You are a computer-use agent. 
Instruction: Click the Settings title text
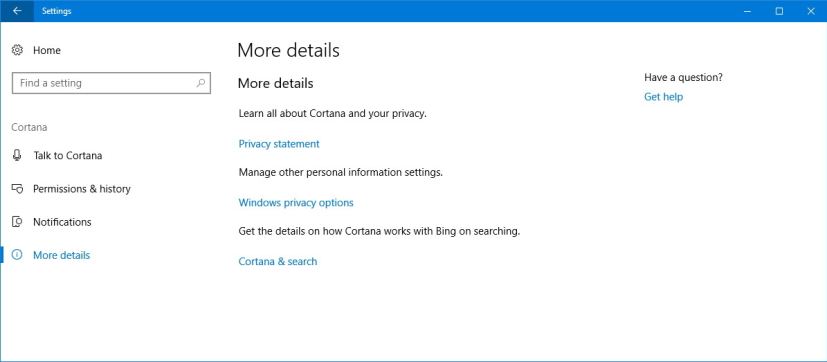pos(56,11)
